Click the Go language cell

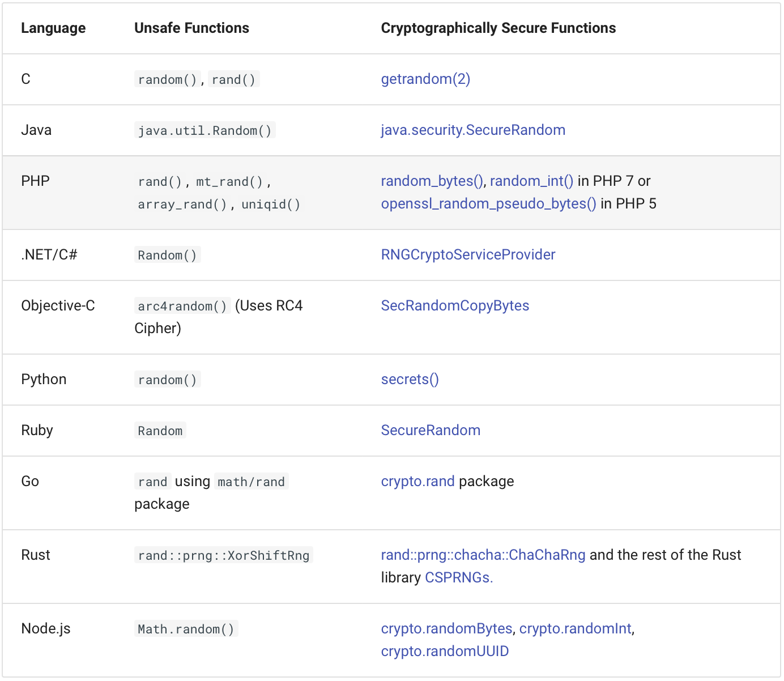pos(30,482)
